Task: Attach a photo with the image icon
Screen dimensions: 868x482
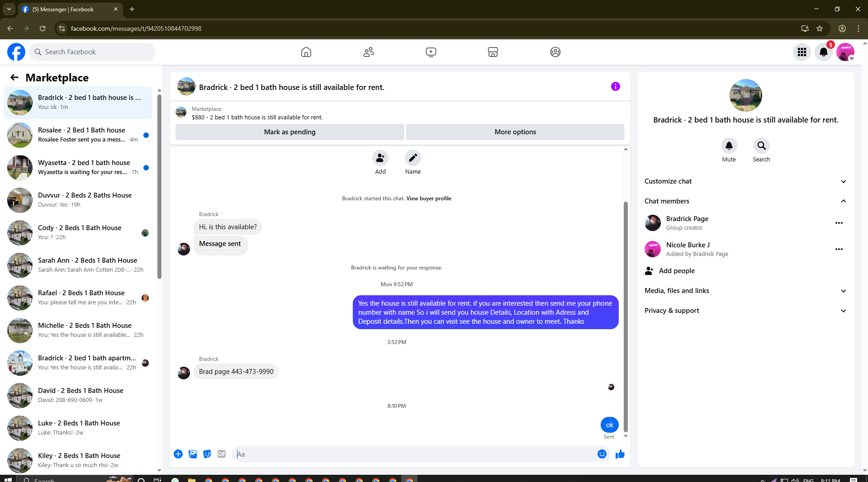Action: click(x=193, y=454)
